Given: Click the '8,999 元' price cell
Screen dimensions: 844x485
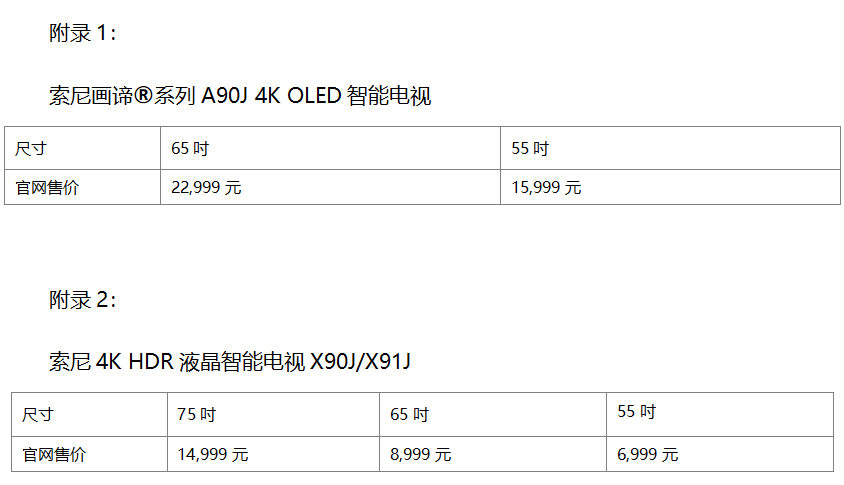Looking at the screenshot, I should pyautogui.click(x=421, y=454).
